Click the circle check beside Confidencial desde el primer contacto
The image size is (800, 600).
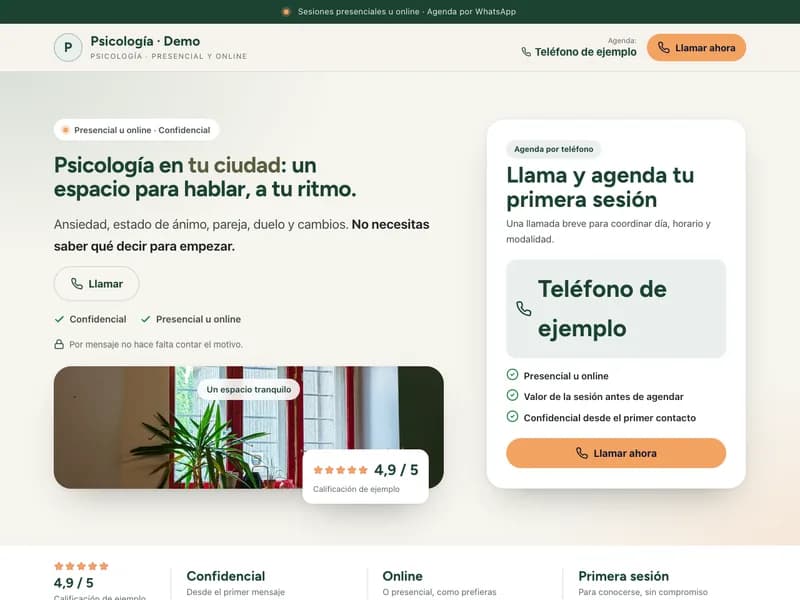pyautogui.click(x=512, y=416)
